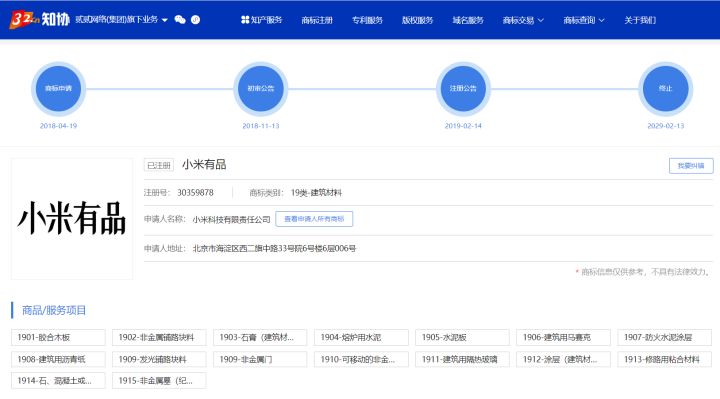
Task: Select item 1904-熔炉用水泥
Action: point(361,337)
